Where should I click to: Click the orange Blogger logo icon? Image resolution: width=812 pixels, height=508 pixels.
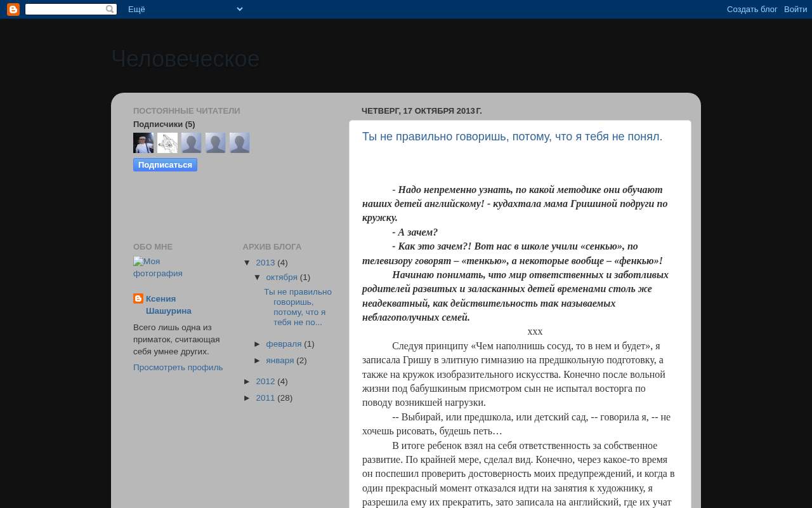pyautogui.click(x=13, y=10)
